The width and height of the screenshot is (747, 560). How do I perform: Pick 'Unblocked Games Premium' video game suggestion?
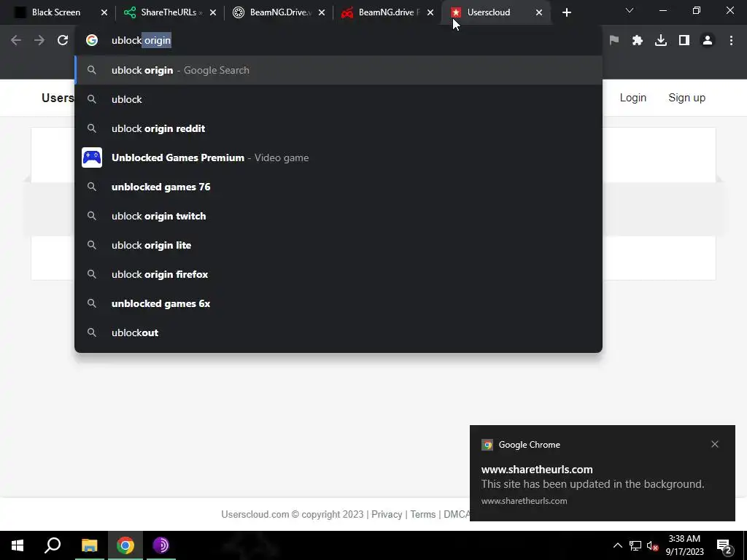pyautogui.click(x=338, y=157)
